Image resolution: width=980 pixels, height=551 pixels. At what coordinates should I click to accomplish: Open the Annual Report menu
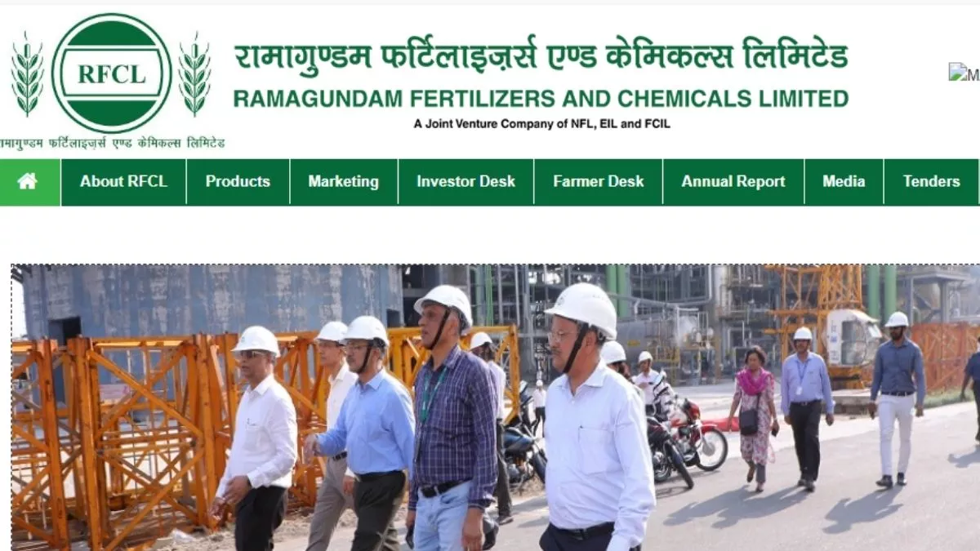click(x=733, y=181)
